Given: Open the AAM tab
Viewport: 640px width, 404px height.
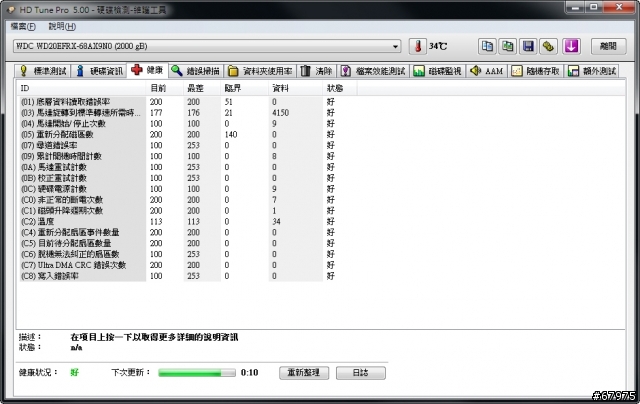Looking at the screenshot, I should click(487, 71).
